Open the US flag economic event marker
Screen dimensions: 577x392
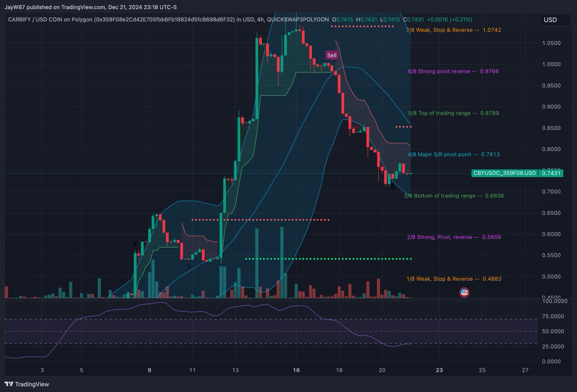tap(464, 292)
